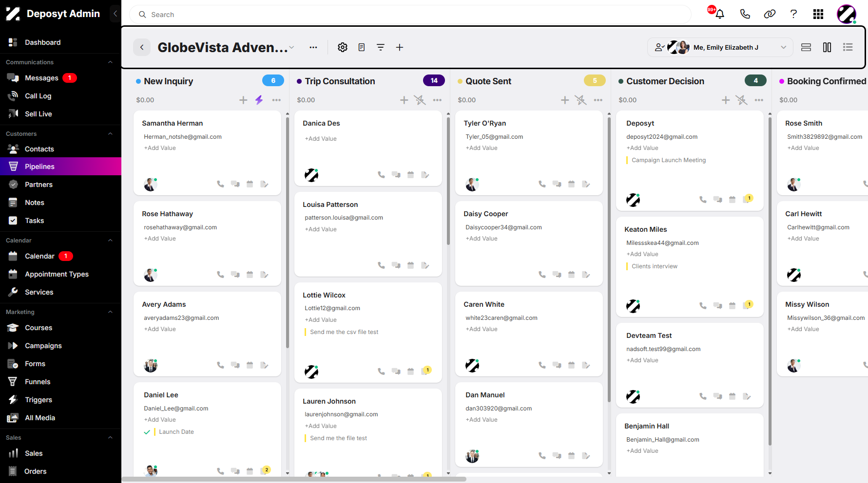Open the help question mark icon

[793, 14]
